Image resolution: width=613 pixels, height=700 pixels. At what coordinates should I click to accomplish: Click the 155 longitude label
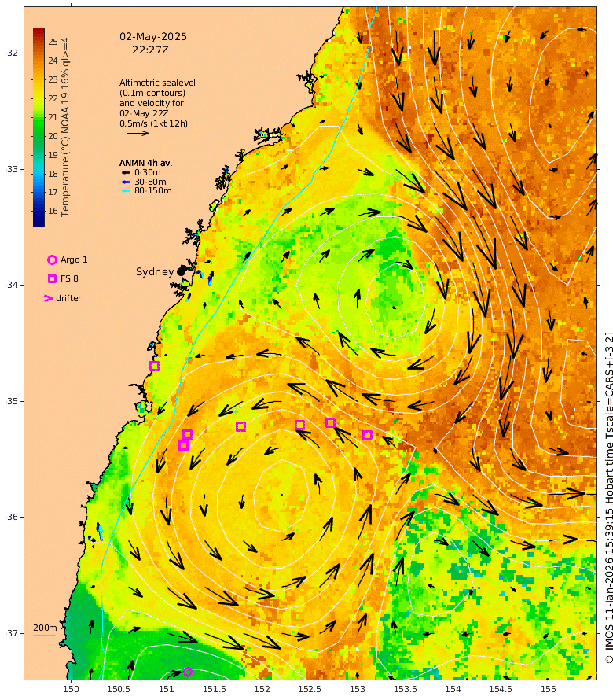549,689
